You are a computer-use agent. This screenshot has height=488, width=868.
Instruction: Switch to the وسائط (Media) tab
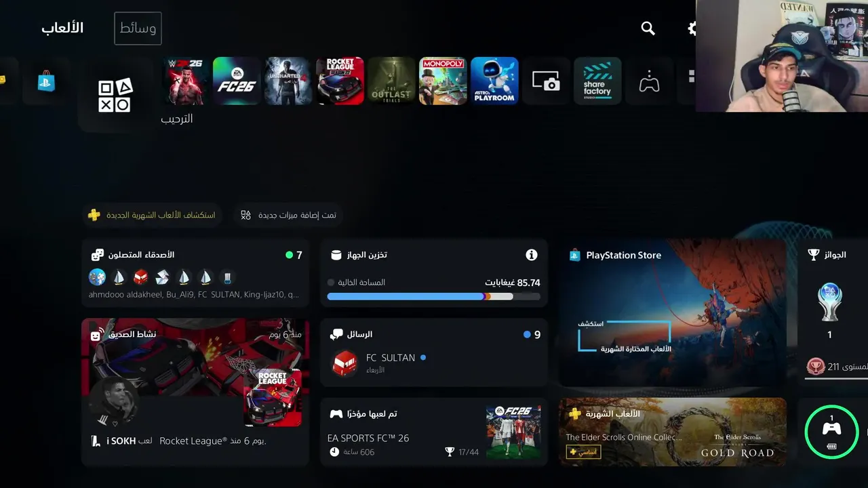click(138, 28)
